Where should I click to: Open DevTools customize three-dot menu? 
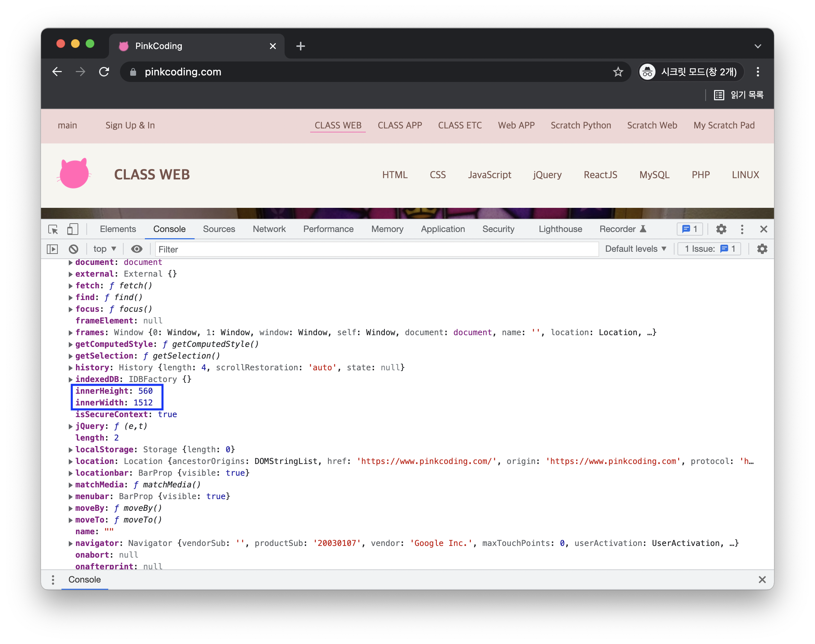click(742, 229)
